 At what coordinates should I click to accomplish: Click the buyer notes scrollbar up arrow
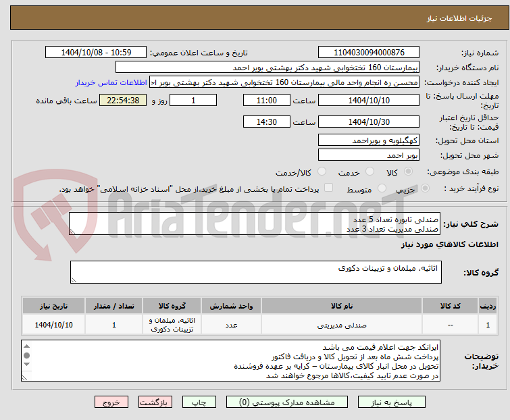[x=26, y=346]
